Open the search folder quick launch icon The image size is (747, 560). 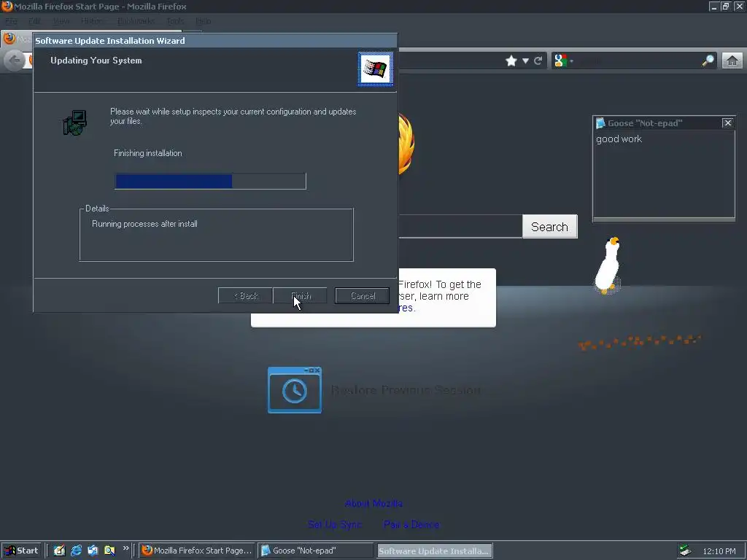point(109,551)
